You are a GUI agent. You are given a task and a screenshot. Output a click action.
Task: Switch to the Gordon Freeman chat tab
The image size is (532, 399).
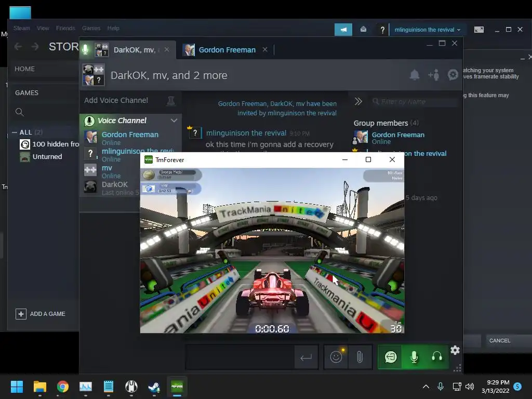[x=227, y=50]
